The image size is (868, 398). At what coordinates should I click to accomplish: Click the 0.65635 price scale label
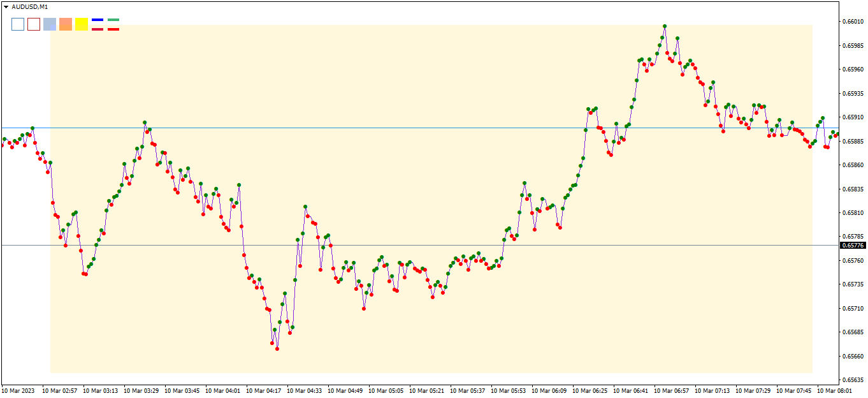(853, 381)
